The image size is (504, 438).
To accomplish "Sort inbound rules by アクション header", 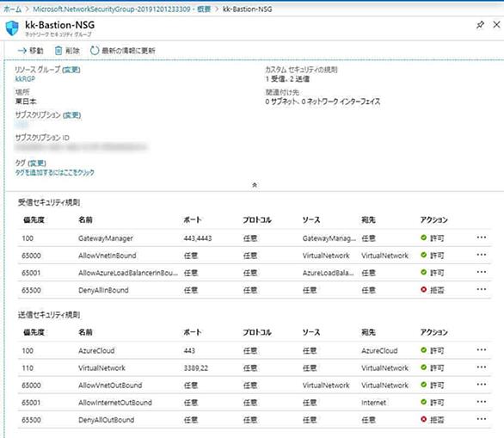I will tap(433, 220).
